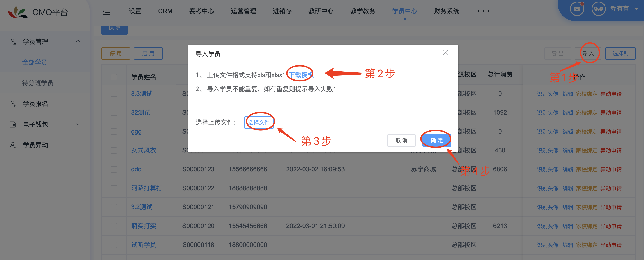The image size is (644, 260).
Task: Click the 停用 button
Action: pos(116,54)
